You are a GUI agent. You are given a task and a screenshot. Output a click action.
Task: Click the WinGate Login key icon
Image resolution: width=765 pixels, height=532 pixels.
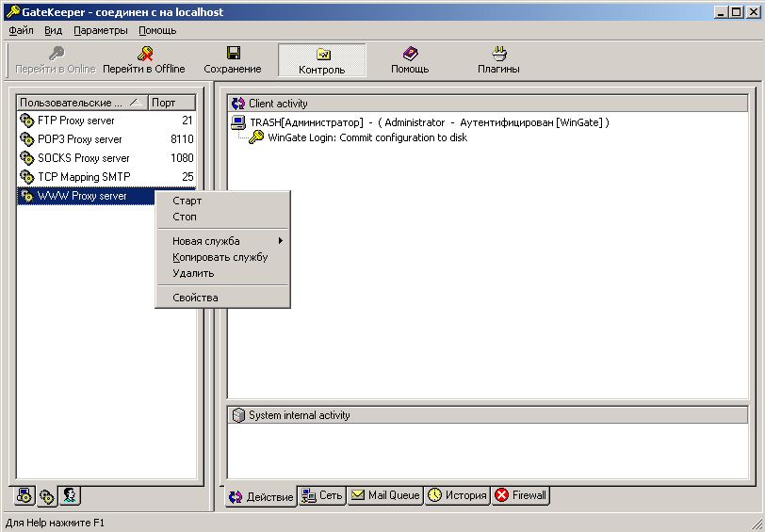(256, 137)
